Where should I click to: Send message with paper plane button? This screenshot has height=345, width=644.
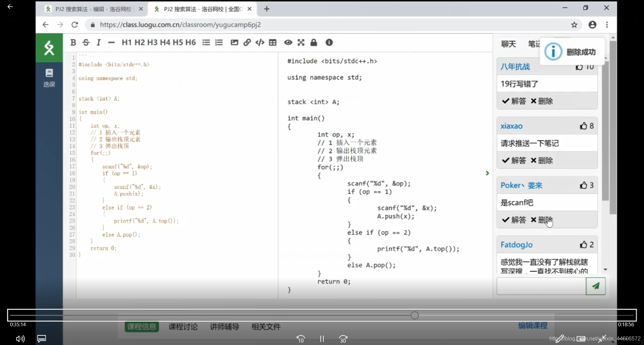tap(596, 286)
